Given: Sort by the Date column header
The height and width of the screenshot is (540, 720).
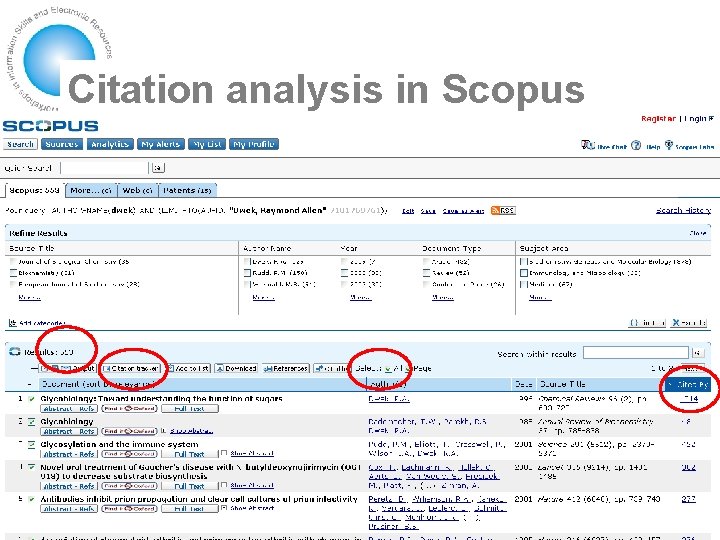Looking at the screenshot, I should [x=523, y=384].
